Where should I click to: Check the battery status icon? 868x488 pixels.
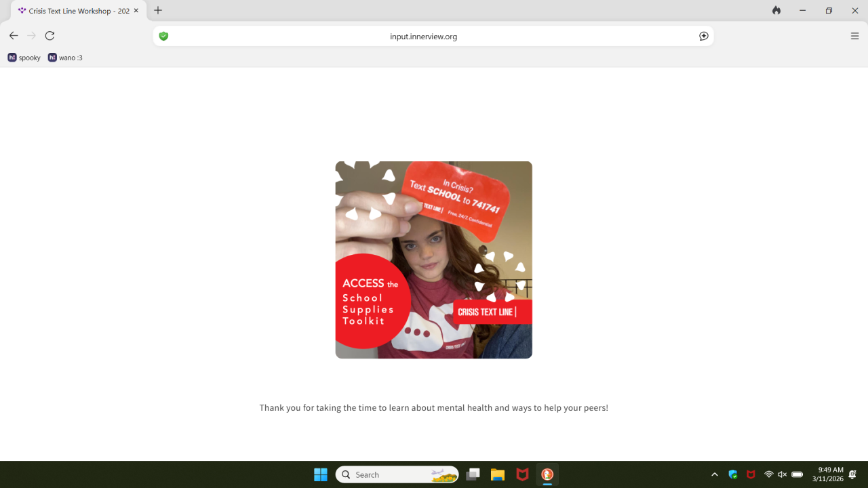(797, 474)
